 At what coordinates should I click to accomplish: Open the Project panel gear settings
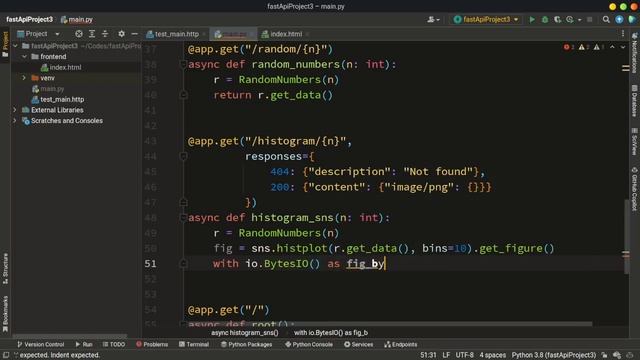(121, 34)
